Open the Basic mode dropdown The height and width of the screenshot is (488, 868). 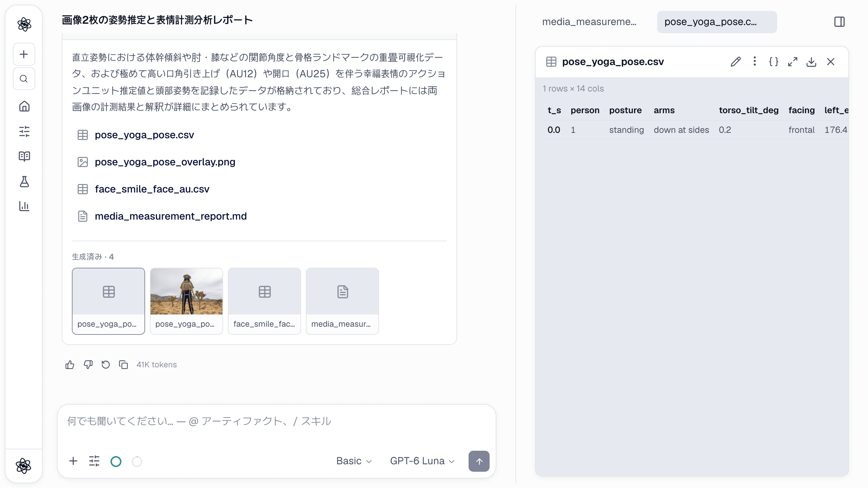[x=354, y=461]
